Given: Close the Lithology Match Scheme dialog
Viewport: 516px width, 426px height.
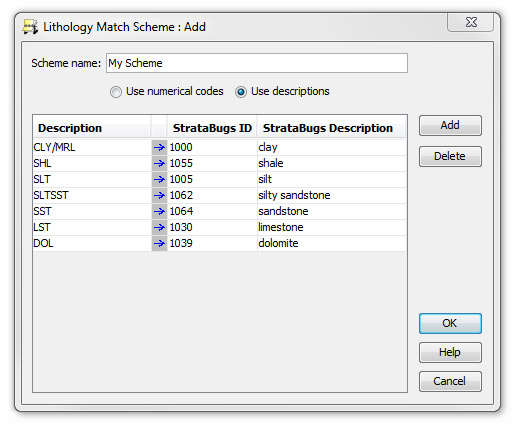Looking at the screenshot, I should [471, 22].
